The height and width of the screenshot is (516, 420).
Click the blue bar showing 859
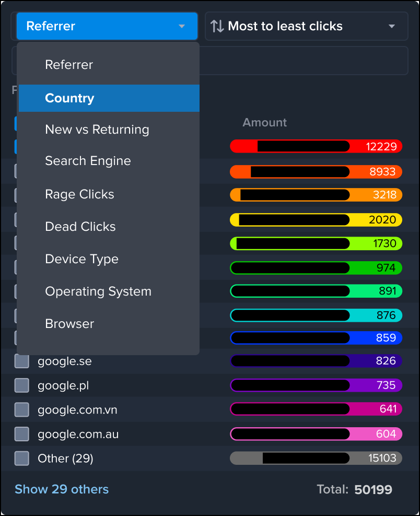click(316, 338)
